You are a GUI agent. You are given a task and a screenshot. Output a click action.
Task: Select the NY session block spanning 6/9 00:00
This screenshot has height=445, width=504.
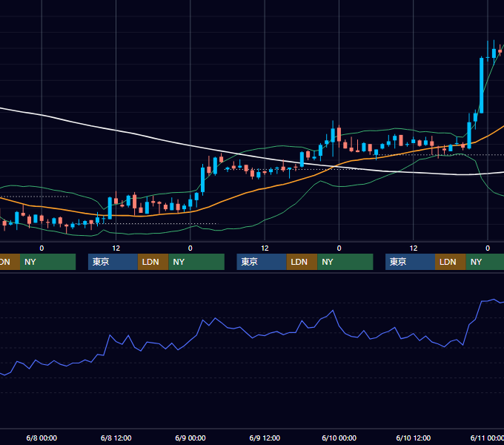click(x=196, y=262)
